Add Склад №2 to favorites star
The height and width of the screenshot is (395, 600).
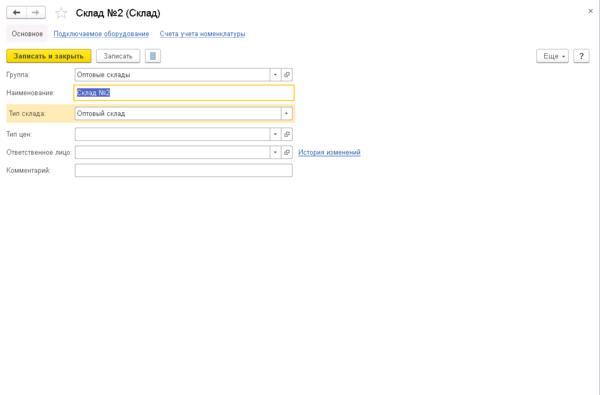[61, 13]
